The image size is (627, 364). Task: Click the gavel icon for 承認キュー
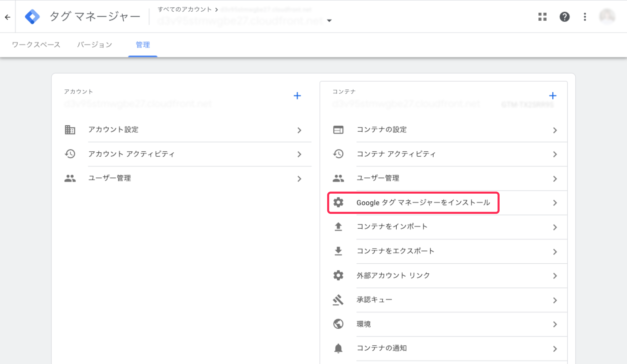point(338,300)
